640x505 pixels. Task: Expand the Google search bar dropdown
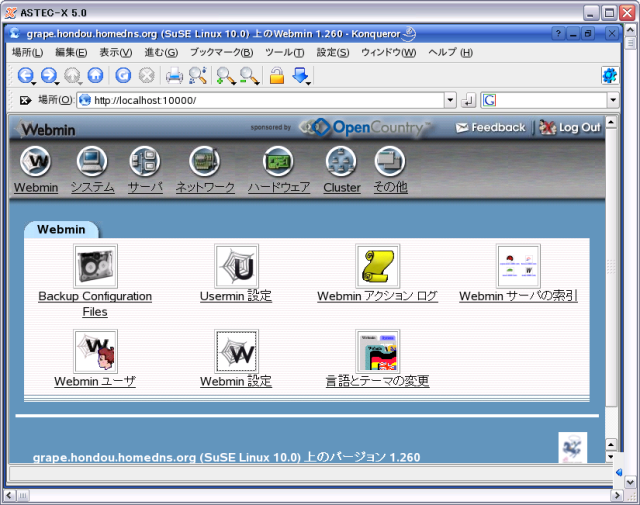[613, 100]
